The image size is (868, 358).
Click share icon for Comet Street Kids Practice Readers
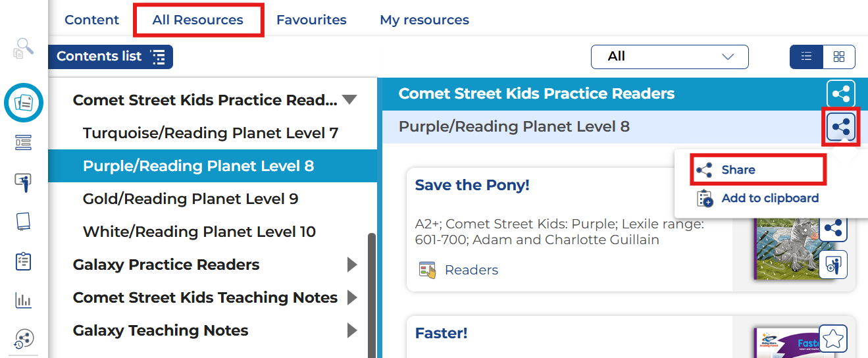pyautogui.click(x=842, y=94)
